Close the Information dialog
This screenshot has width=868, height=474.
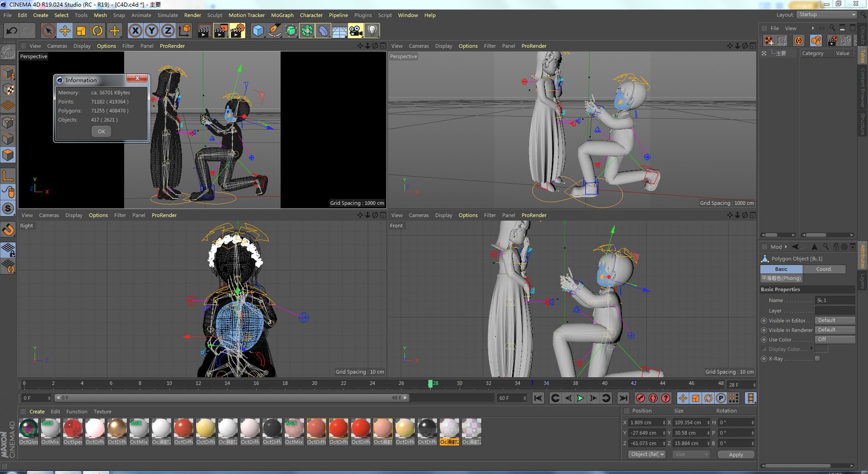tap(137, 78)
